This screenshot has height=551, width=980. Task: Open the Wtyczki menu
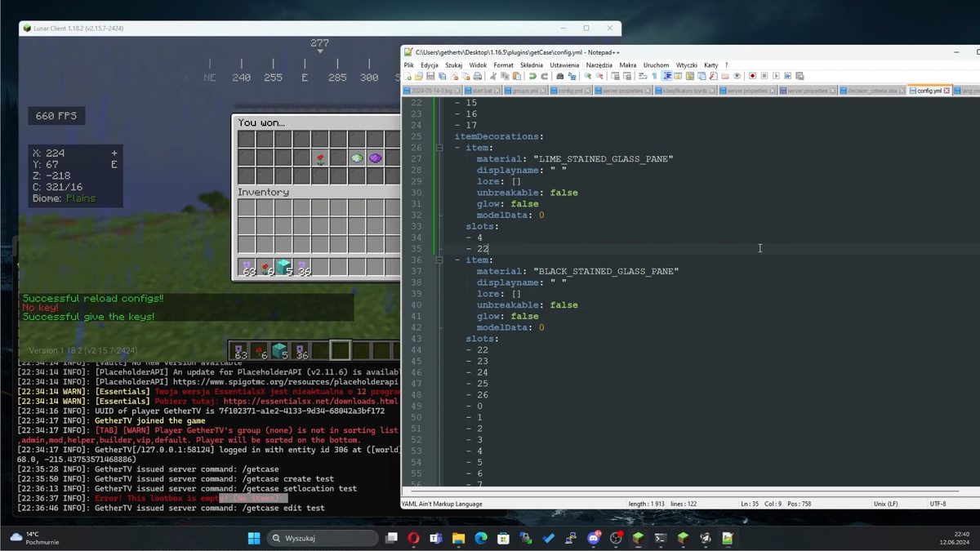click(x=687, y=65)
